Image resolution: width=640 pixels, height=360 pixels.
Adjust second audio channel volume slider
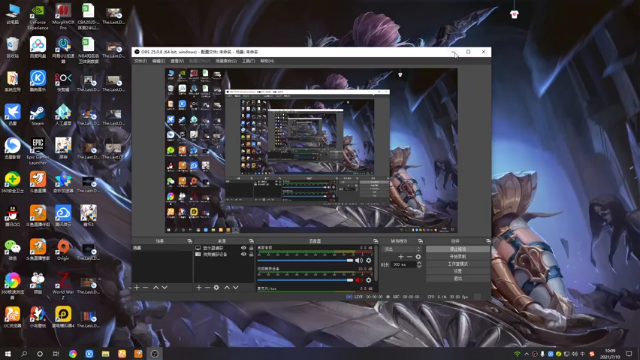tap(305, 280)
